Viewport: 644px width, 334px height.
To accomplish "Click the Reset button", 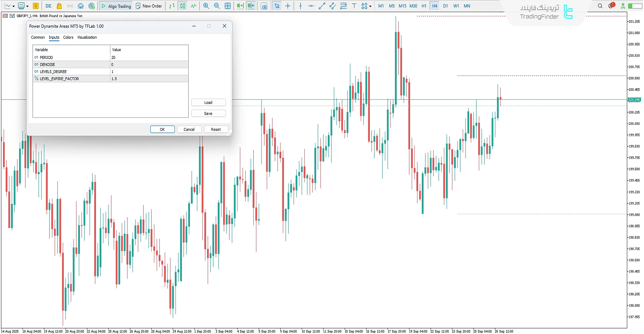I will 216,129.
